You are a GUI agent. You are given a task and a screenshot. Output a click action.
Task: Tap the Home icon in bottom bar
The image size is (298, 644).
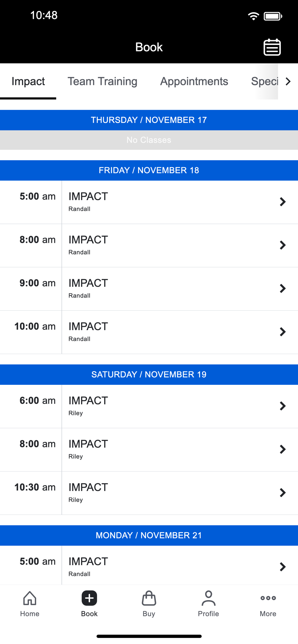pyautogui.click(x=30, y=598)
